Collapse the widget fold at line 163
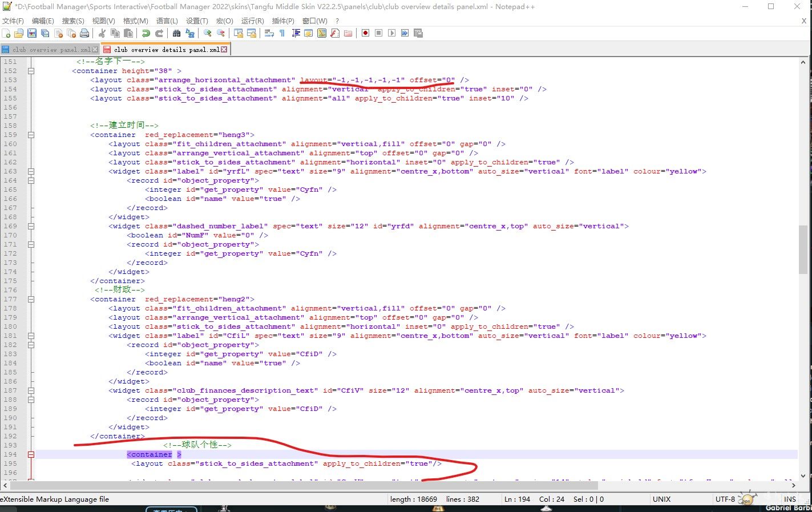Image resolution: width=812 pixels, height=512 pixels. (x=31, y=171)
